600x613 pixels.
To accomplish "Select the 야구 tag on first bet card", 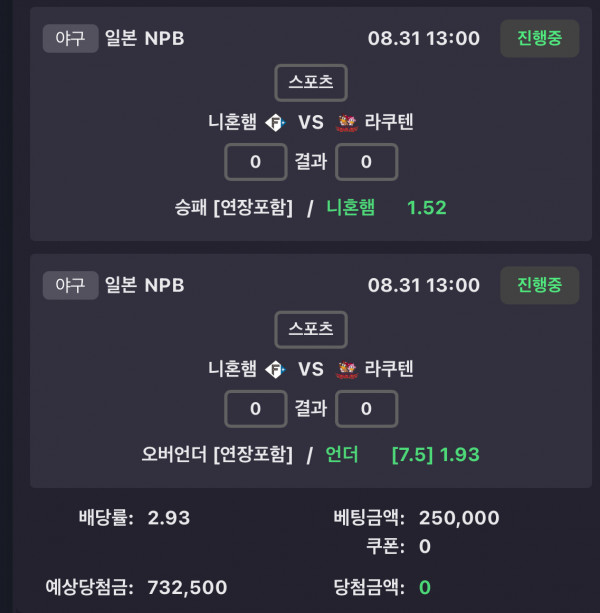I will (70, 38).
